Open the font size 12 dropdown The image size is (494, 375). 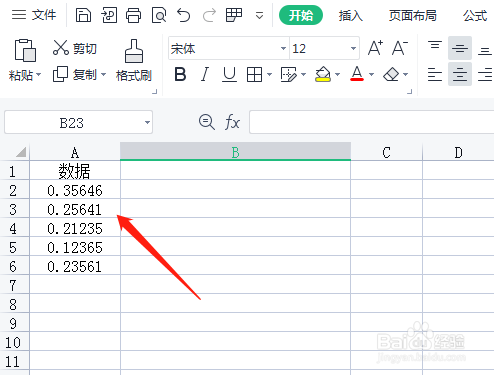pos(353,48)
